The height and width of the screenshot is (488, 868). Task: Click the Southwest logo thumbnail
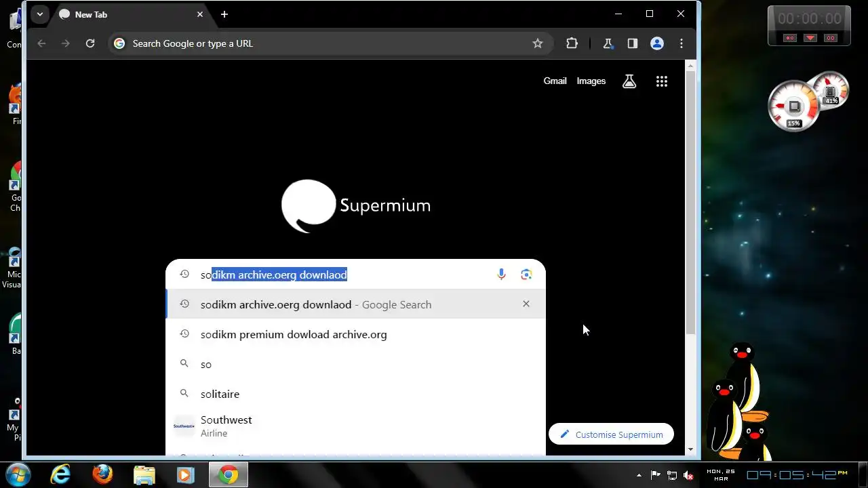click(x=184, y=426)
